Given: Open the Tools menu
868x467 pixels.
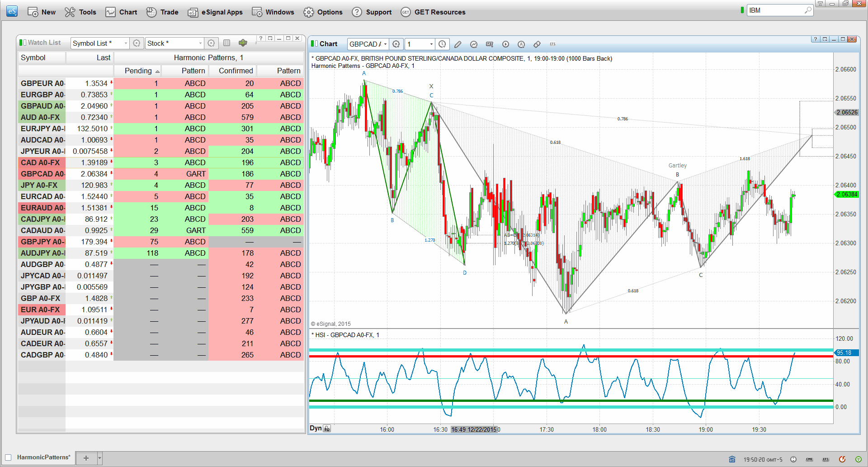Looking at the screenshot, I should click(x=80, y=12).
